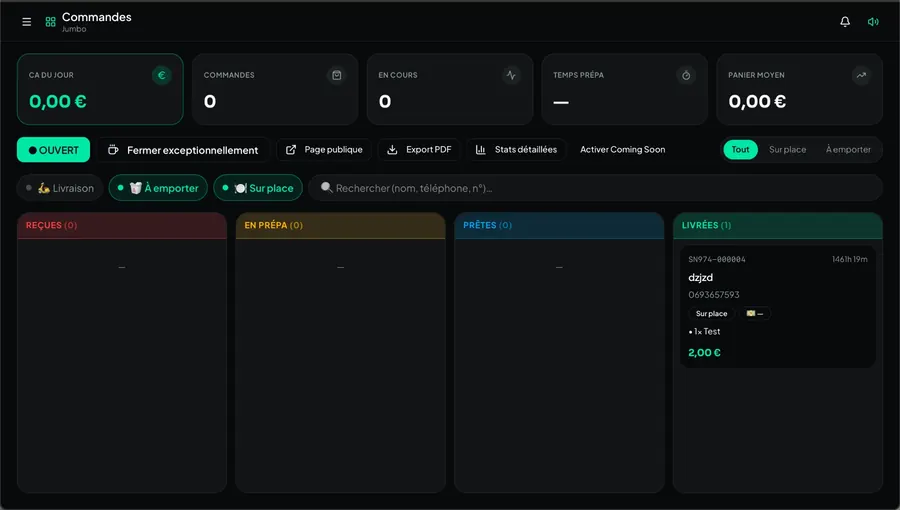Toggle the sound speaker icon
Viewport: 900px width, 510px height.
pos(873,22)
